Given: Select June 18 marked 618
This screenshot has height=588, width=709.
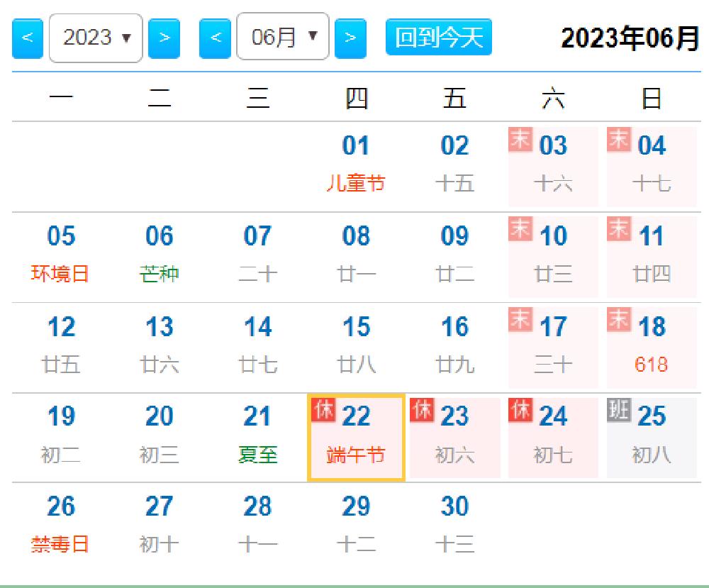Looking at the screenshot, I should [x=651, y=347].
